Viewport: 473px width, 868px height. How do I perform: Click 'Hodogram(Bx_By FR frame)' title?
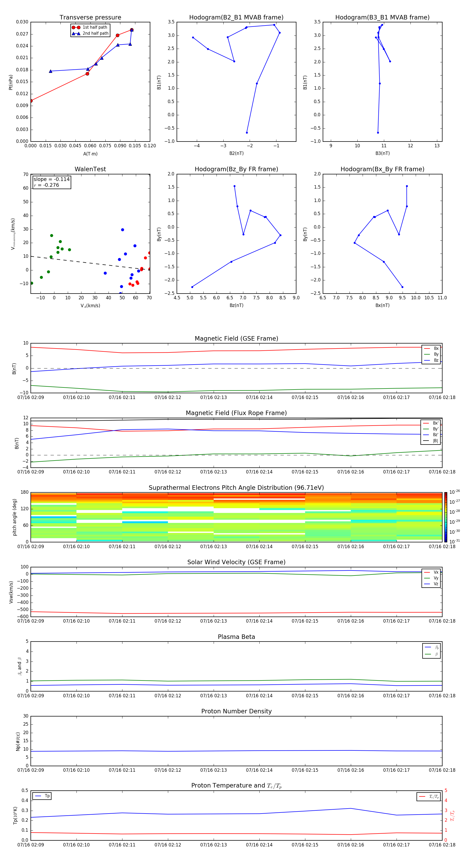point(382,169)
